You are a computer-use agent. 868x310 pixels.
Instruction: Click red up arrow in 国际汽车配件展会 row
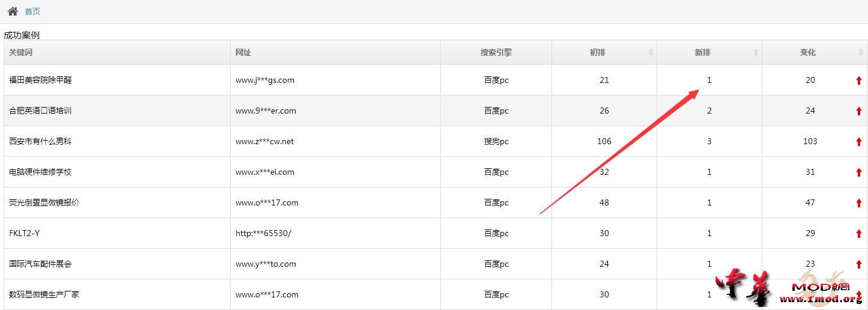click(x=859, y=264)
